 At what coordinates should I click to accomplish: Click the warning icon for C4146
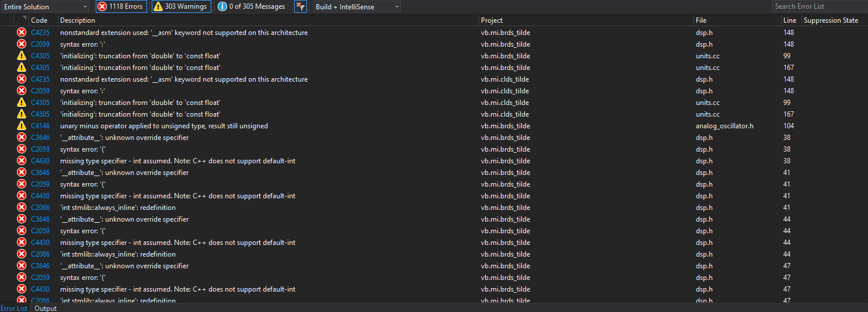[22, 126]
